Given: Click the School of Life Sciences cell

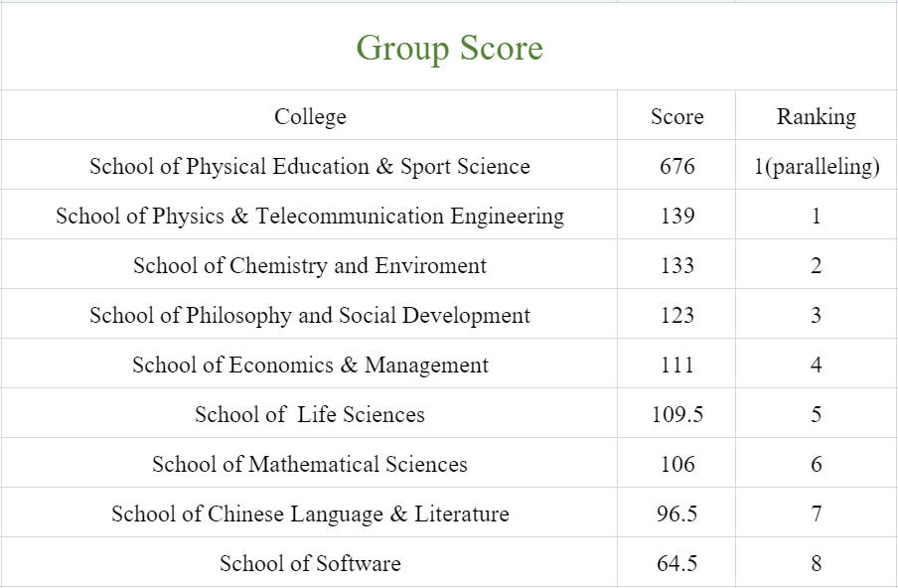Looking at the screenshot, I should coord(310,414).
